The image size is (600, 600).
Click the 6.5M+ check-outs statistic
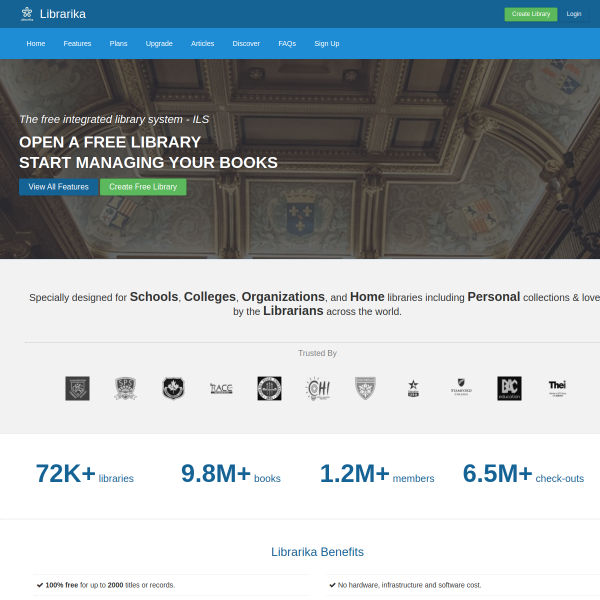coord(523,474)
